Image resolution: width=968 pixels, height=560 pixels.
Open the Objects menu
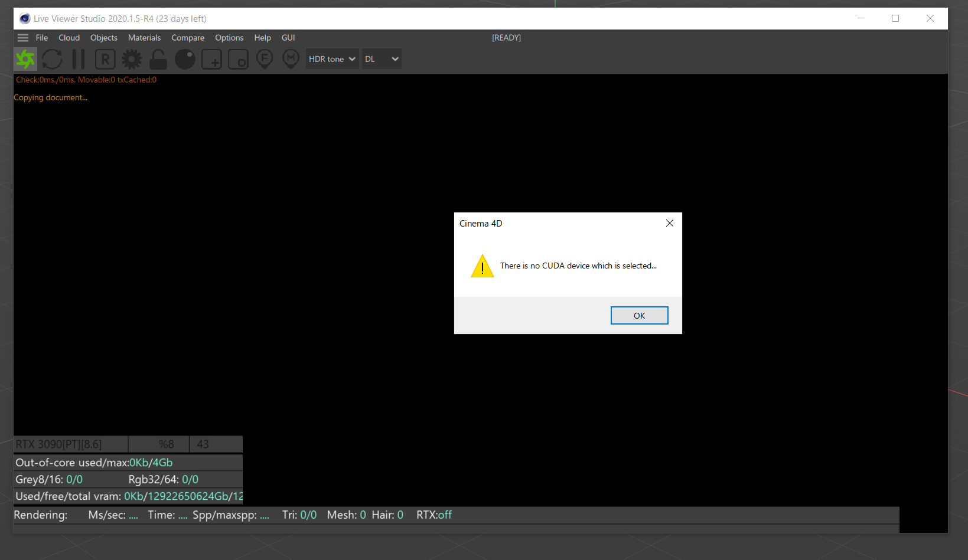pyautogui.click(x=104, y=38)
